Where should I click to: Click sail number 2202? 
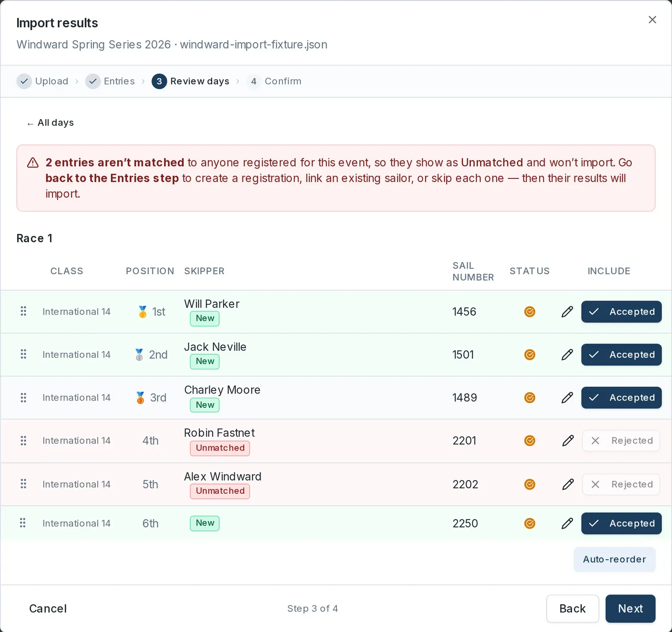tap(465, 484)
